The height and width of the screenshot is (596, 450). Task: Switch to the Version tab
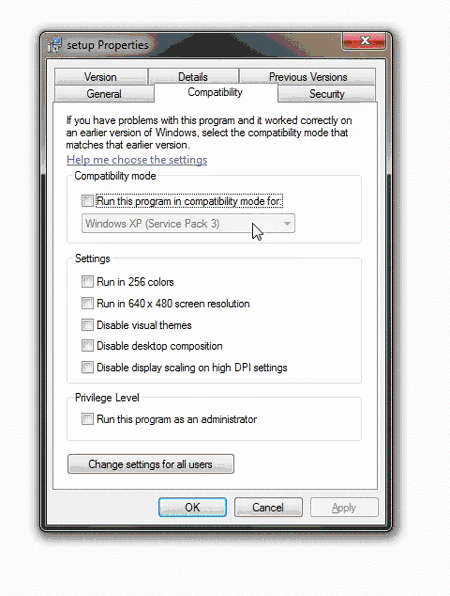click(101, 76)
